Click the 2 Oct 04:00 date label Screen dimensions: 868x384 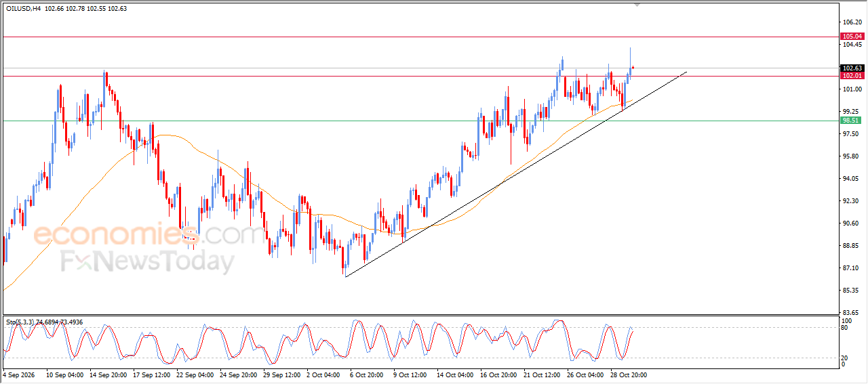point(324,374)
